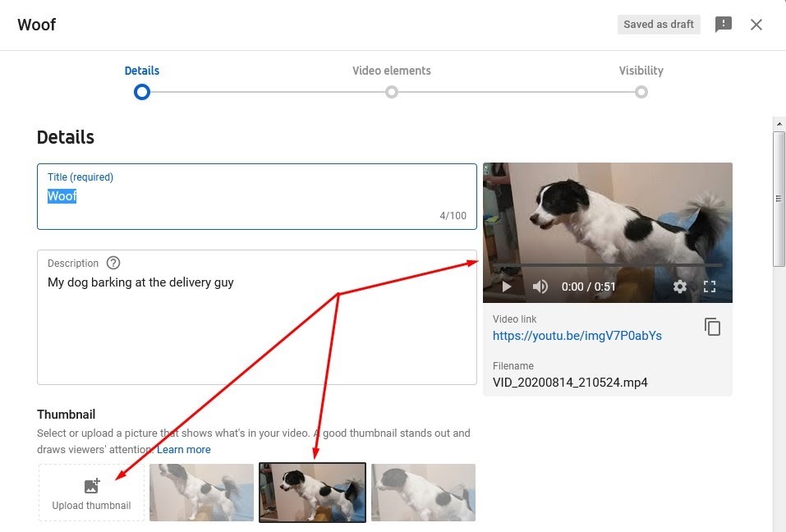The width and height of the screenshot is (786, 532).
Task: Play the video preview
Action: 506,287
